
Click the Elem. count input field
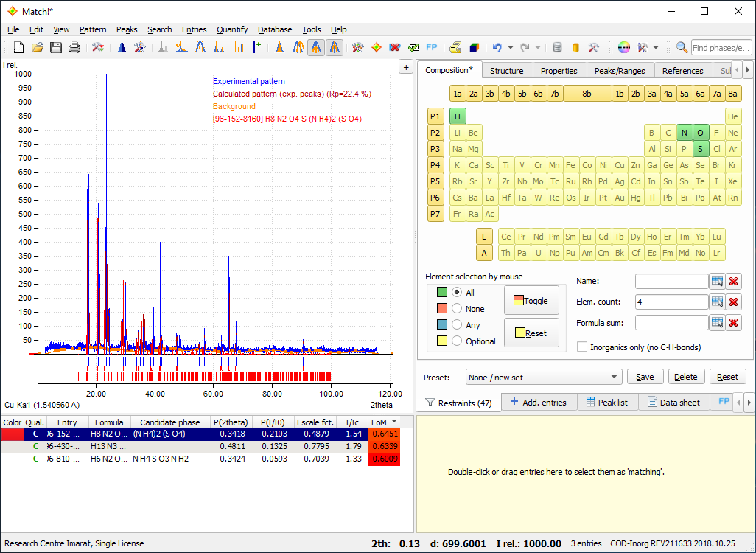pyautogui.click(x=671, y=302)
